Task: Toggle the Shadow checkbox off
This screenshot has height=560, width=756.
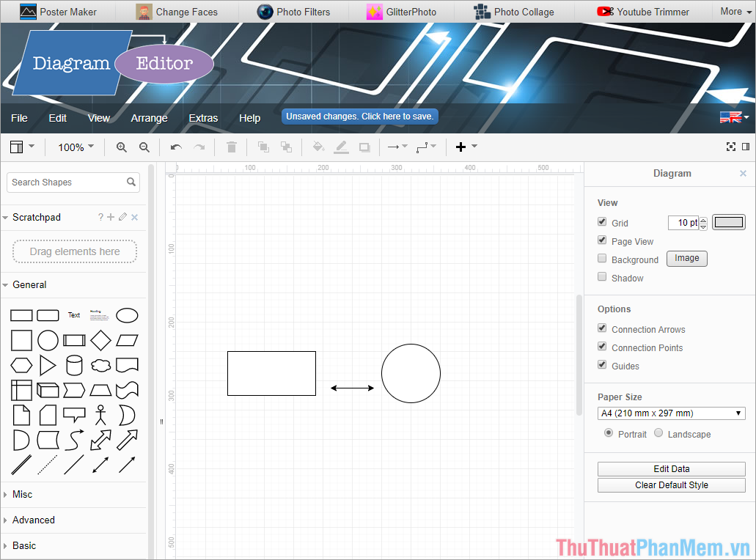Action: tap(602, 277)
